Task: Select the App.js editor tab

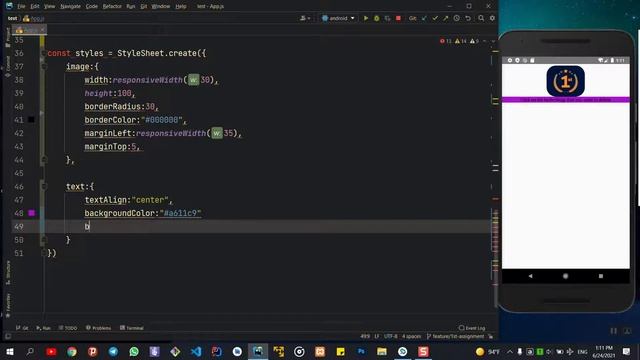Action: pyautogui.click(x=29, y=30)
